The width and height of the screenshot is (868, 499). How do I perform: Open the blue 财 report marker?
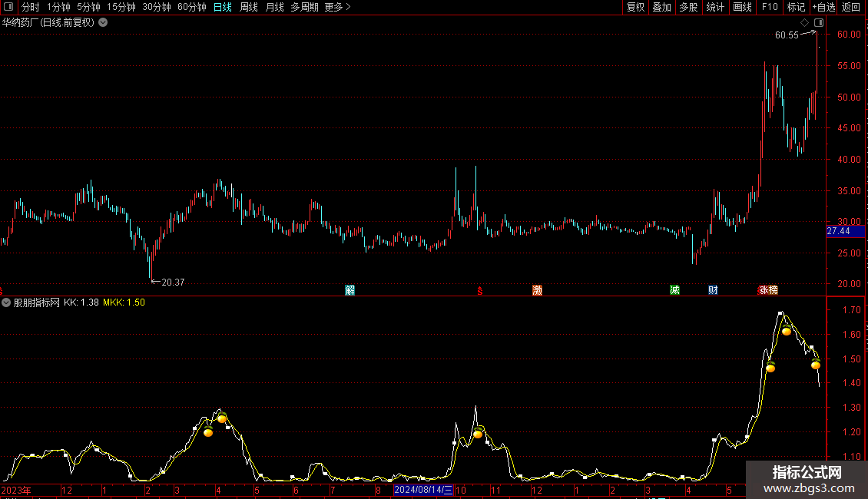tap(713, 290)
